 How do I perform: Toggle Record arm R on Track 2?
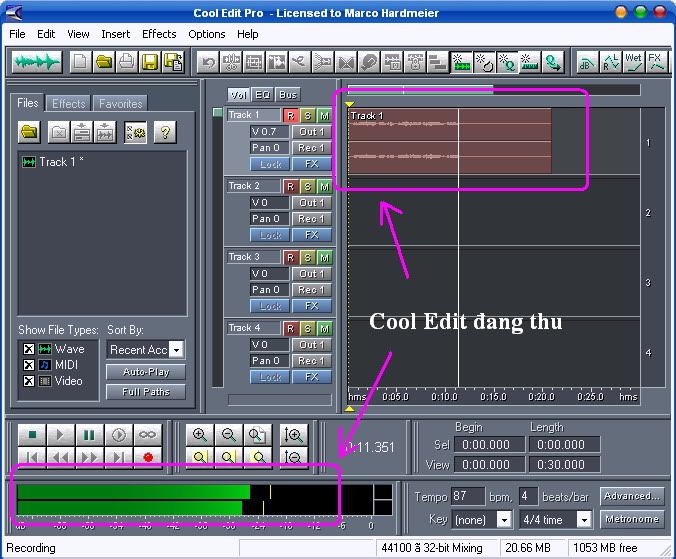(291, 187)
